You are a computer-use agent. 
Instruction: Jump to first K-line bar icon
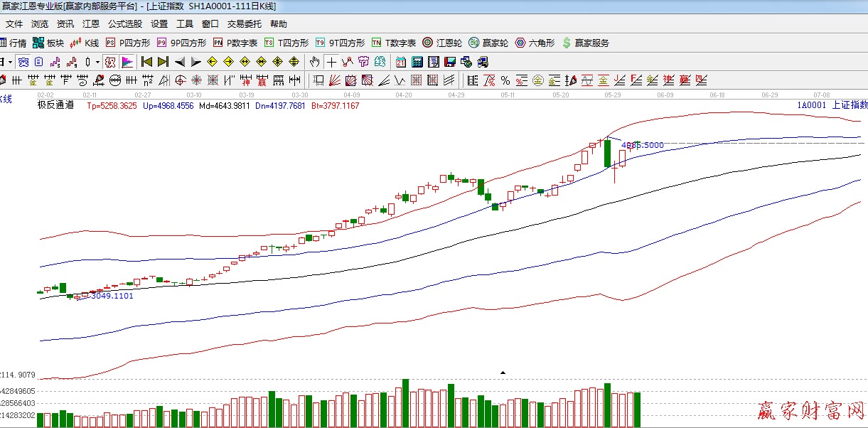(x=146, y=62)
